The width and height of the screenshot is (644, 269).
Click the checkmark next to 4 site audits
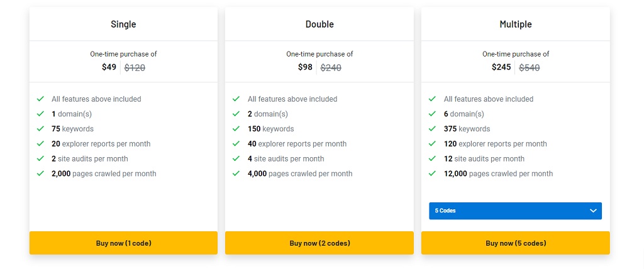(x=236, y=158)
